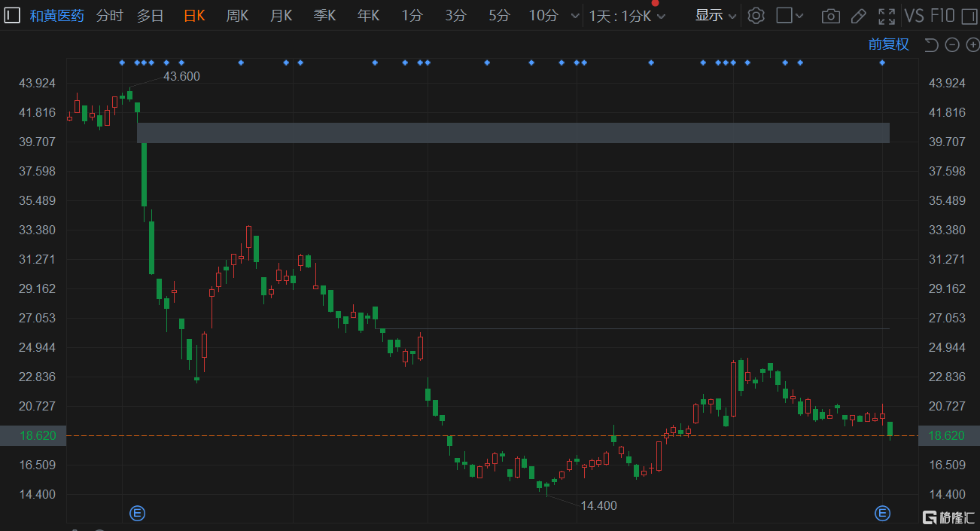
Task: Enter fullscreen chart mode
Action: (x=887, y=16)
